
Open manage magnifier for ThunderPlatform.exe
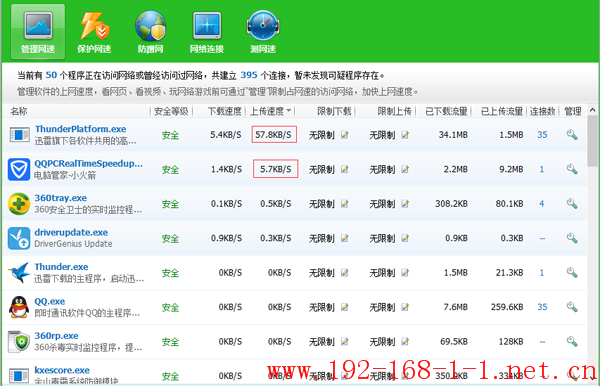[x=572, y=135]
